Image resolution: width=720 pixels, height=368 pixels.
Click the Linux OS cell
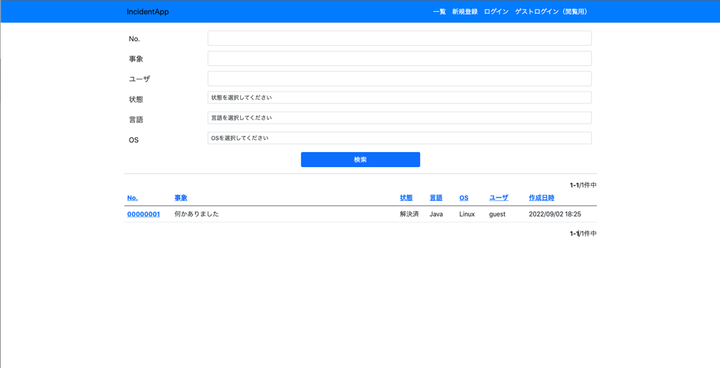467,214
